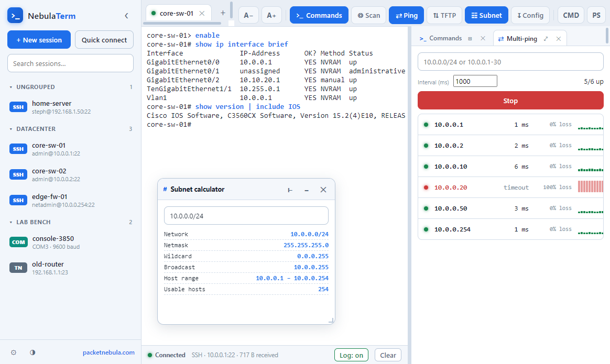Click the failing ping bar graph for 10.0.0.20
610x364 pixels.
(591, 186)
